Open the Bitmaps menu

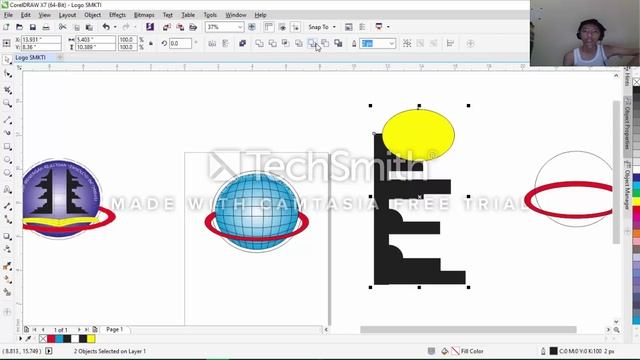click(144, 15)
